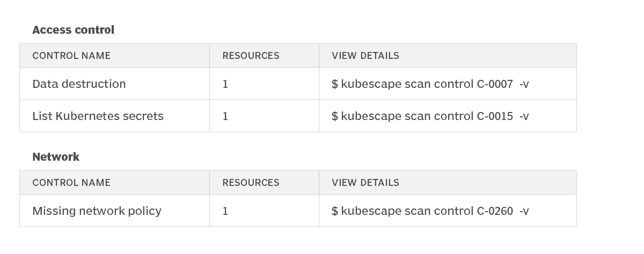Select the Missing network policy control
Image resolution: width=644 pixels, height=254 pixels.
[97, 211]
